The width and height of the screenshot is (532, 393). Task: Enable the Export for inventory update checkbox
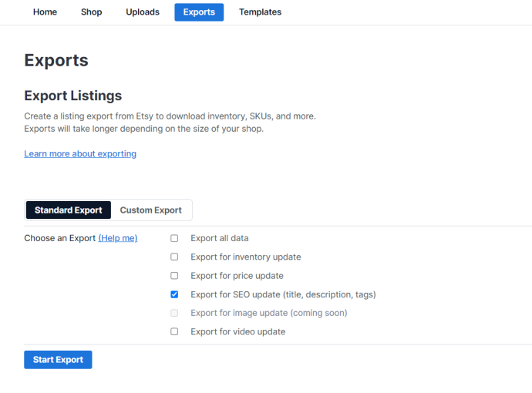tap(174, 257)
